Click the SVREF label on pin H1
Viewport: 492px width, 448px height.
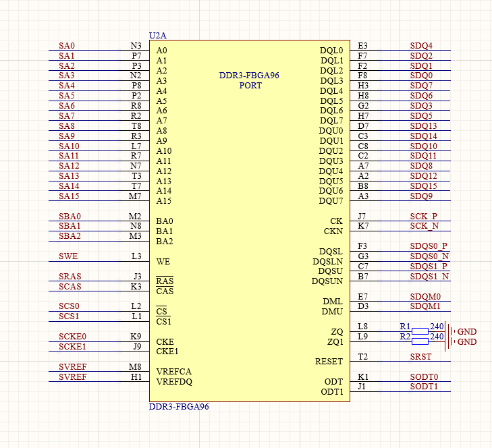72,377
